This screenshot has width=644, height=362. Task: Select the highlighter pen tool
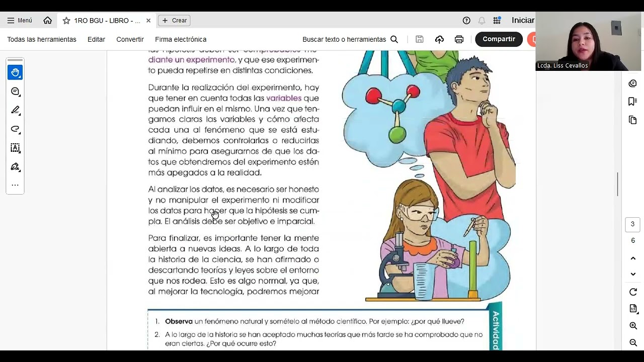click(x=15, y=110)
